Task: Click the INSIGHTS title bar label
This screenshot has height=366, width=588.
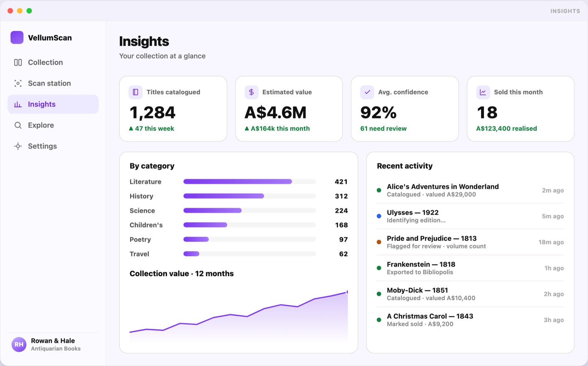Action: [565, 11]
